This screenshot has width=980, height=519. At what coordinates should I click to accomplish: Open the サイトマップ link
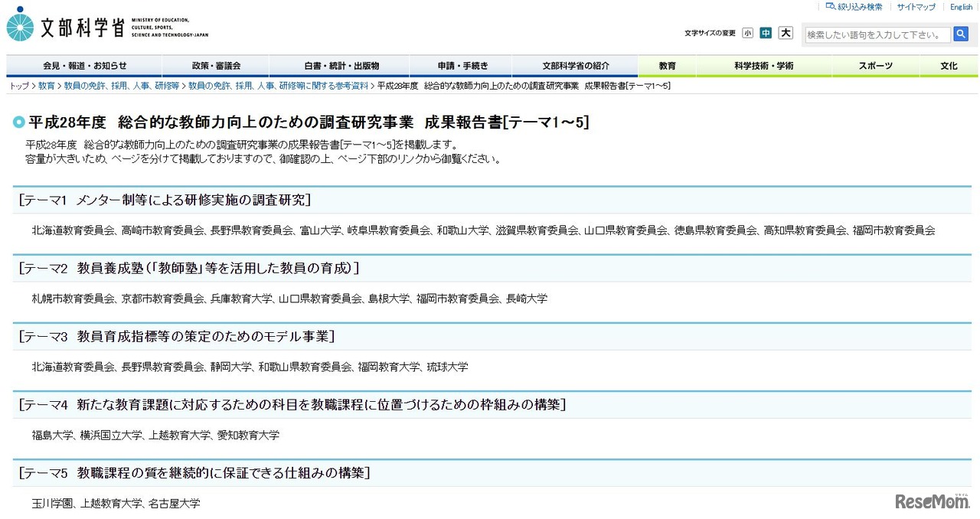(916, 7)
